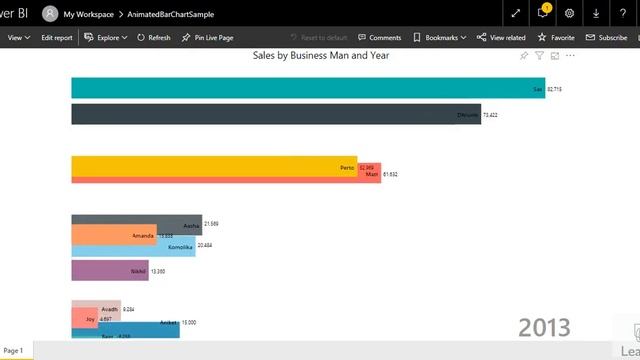Click the dark Dhruvin bar
Viewport: 640px width, 360px height.
276,114
